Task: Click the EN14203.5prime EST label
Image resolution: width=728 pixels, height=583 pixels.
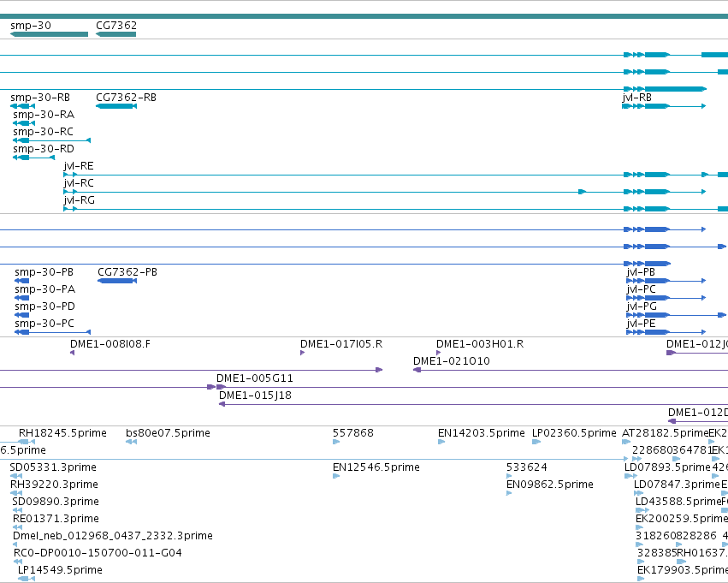Action: pyautogui.click(x=482, y=433)
